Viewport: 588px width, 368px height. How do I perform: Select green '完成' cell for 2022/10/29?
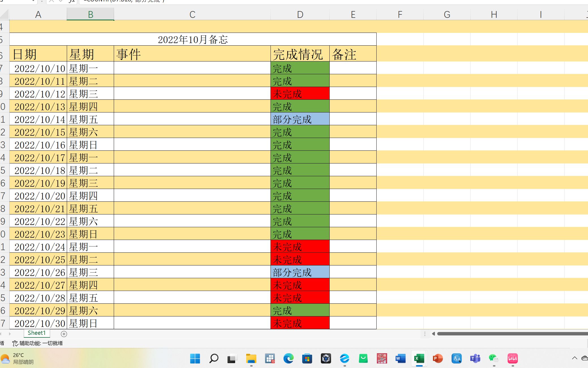click(x=300, y=310)
